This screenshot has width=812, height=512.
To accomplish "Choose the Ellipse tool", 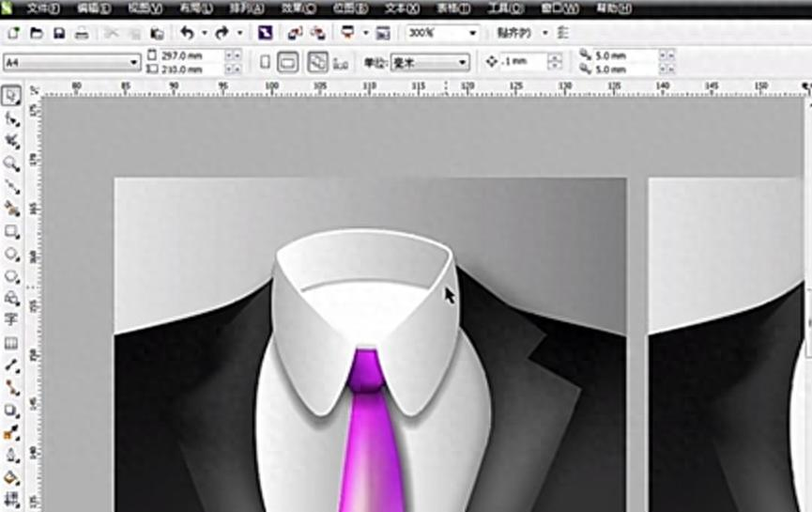I will pos(12,254).
